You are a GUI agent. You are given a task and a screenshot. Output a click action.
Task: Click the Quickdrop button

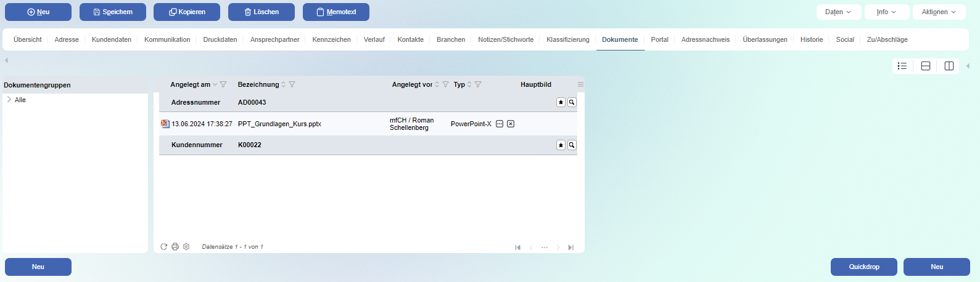click(x=863, y=267)
